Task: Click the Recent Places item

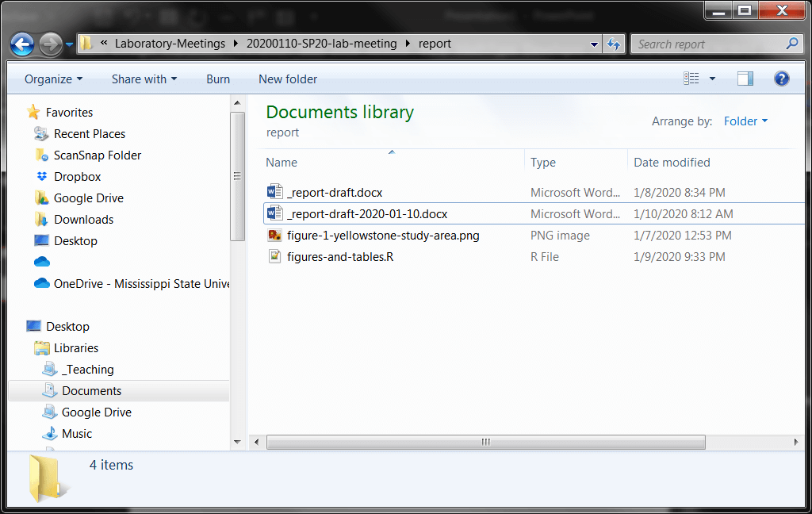Action: [90, 133]
